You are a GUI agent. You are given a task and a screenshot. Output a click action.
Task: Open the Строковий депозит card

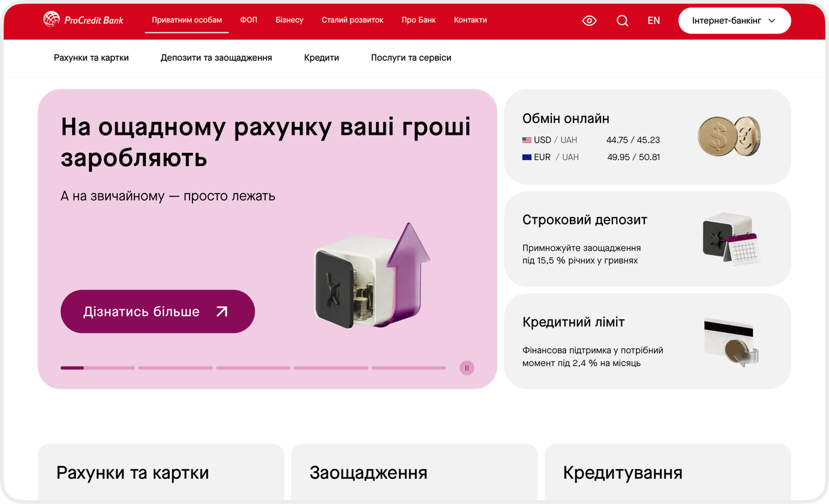[647, 239]
